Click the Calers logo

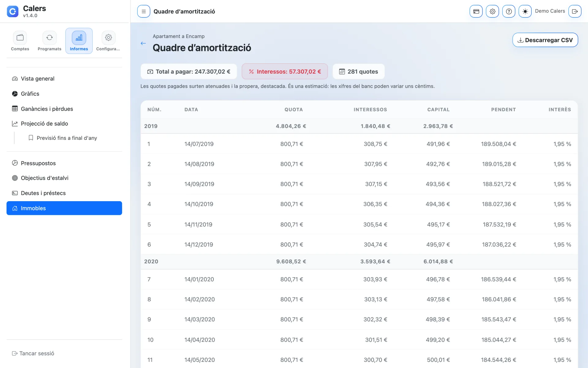point(13,11)
